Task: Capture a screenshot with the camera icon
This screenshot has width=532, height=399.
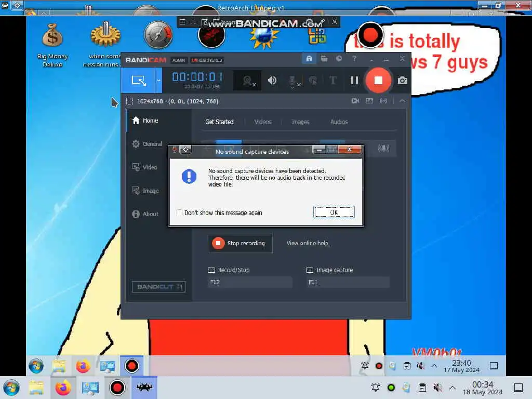Action: pyautogui.click(x=403, y=81)
